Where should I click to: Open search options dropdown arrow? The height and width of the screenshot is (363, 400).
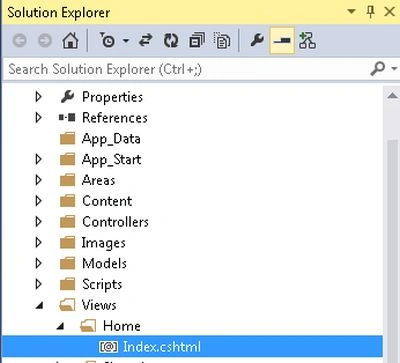pyautogui.click(x=394, y=69)
